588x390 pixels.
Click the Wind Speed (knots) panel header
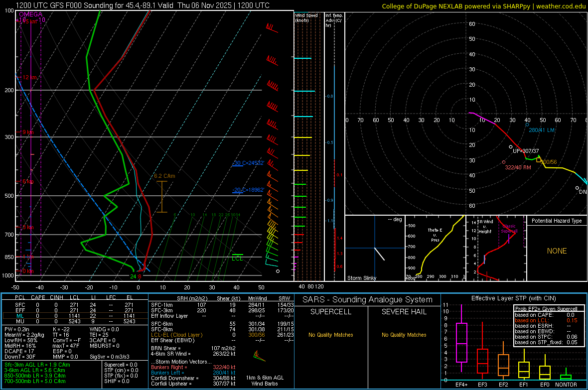(306, 17)
